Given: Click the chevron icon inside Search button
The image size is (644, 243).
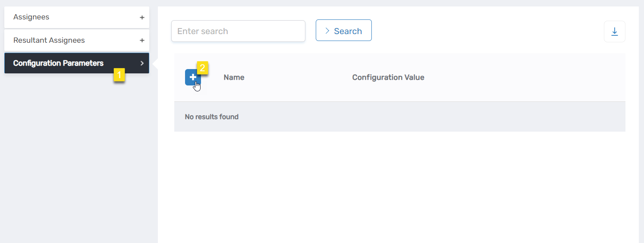Looking at the screenshot, I should click(x=327, y=31).
